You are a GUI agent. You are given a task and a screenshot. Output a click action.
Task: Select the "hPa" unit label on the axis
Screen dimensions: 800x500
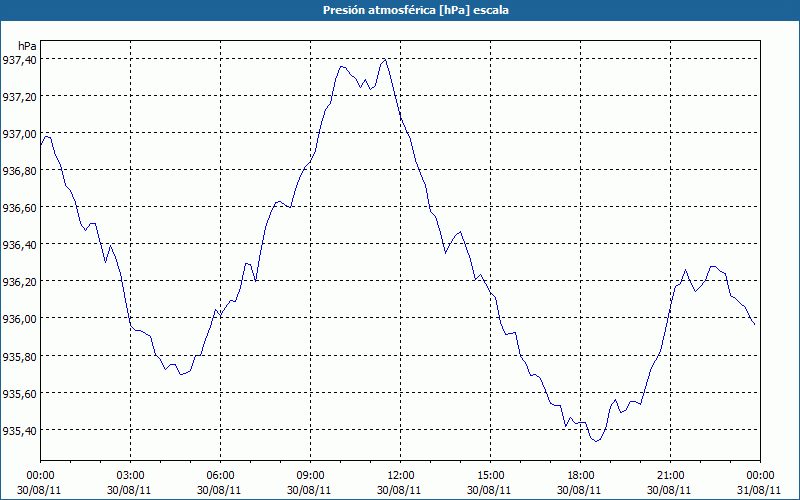click(27, 46)
